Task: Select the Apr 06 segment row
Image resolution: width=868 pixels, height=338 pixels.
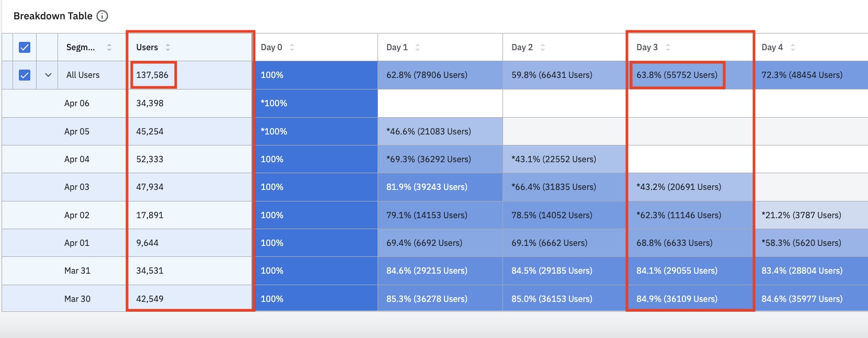Action: click(x=77, y=104)
